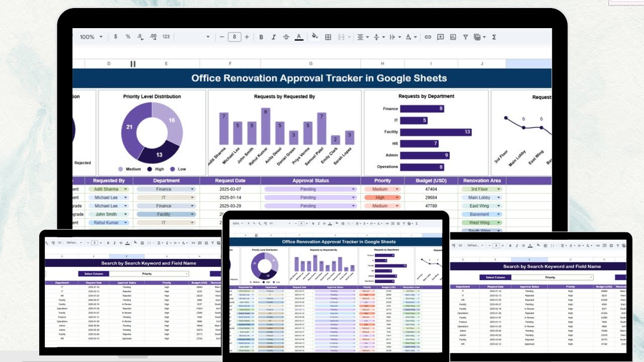Open the West Wing dropdown chip
The height and width of the screenshot is (362, 644).
point(482,222)
